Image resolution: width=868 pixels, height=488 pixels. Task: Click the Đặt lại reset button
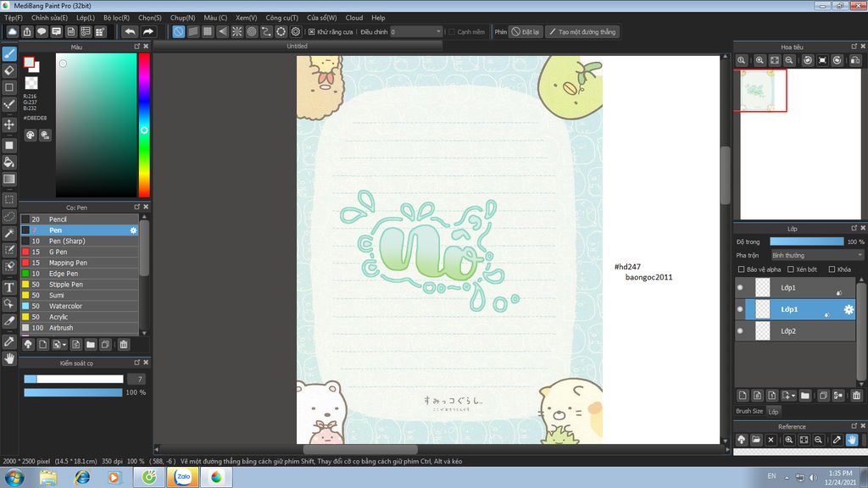click(525, 31)
